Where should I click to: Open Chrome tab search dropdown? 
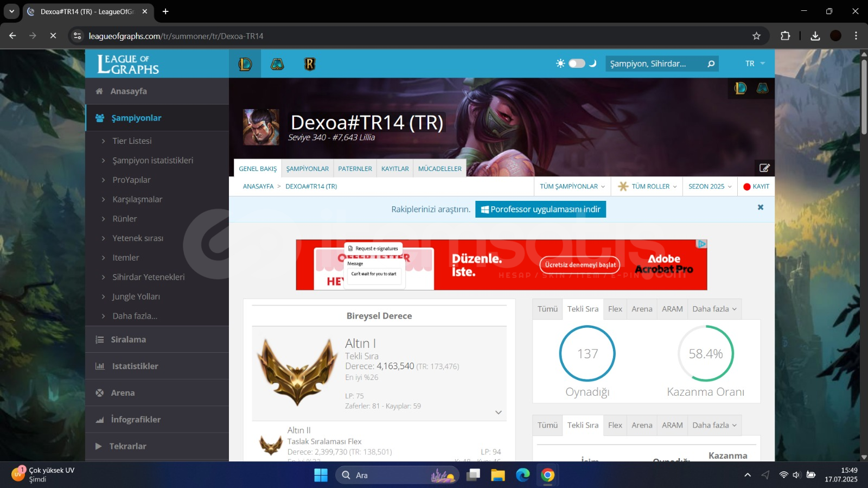(11, 11)
